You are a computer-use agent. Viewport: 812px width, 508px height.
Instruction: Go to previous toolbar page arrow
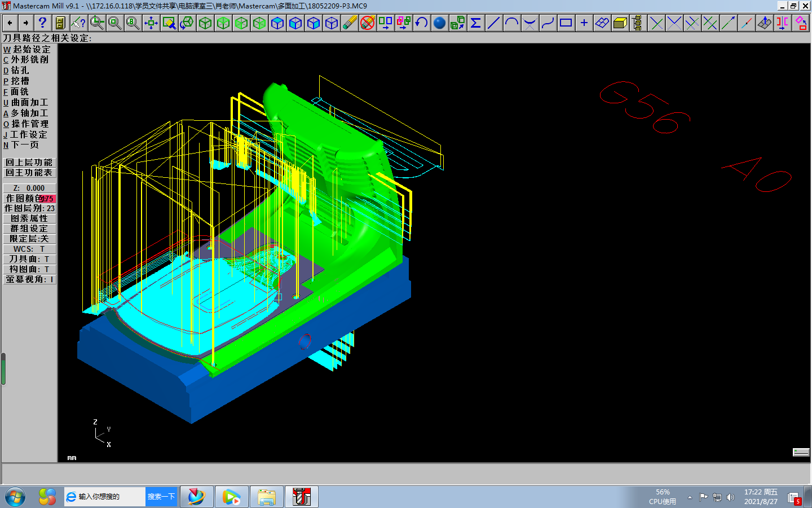pos(10,23)
